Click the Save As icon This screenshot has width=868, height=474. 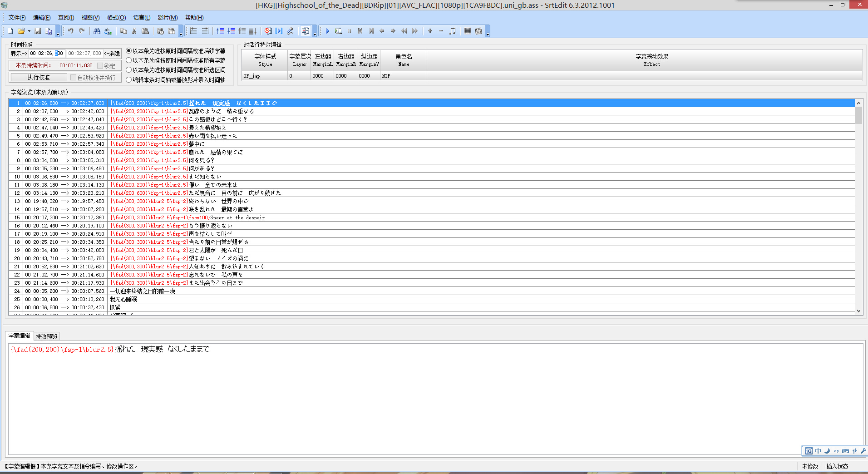[x=49, y=31]
